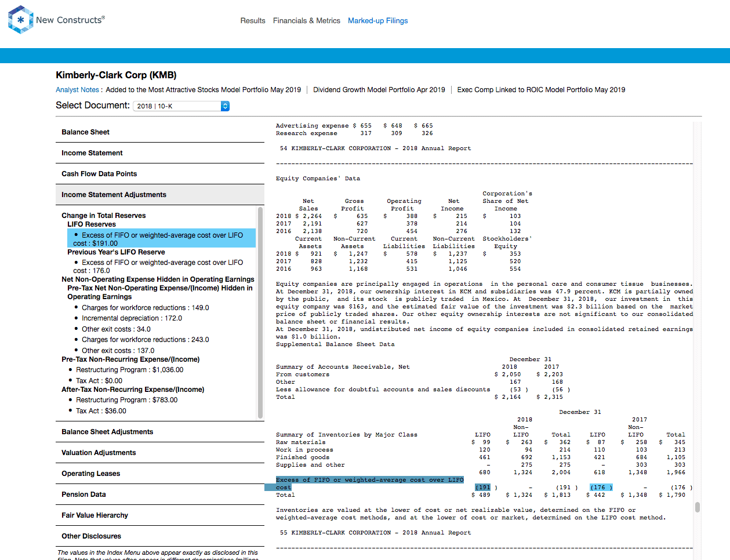This screenshot has height=560, width=730.
Task: Select Tax Act $0.00 item
Action: click(99, 381)
